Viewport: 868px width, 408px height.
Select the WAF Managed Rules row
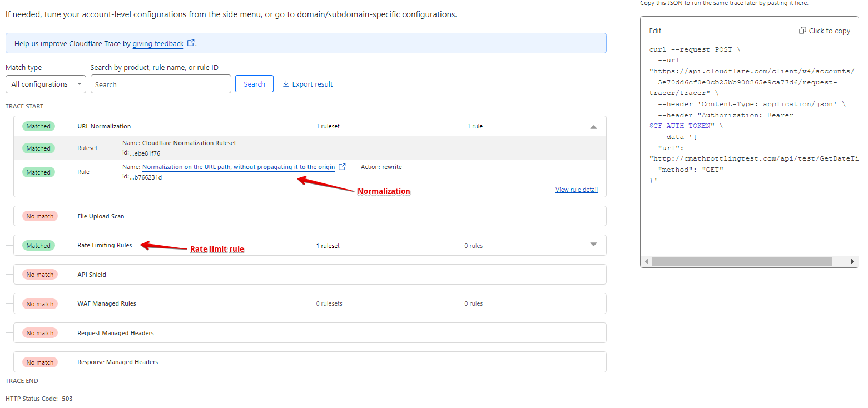coord(310,303)
